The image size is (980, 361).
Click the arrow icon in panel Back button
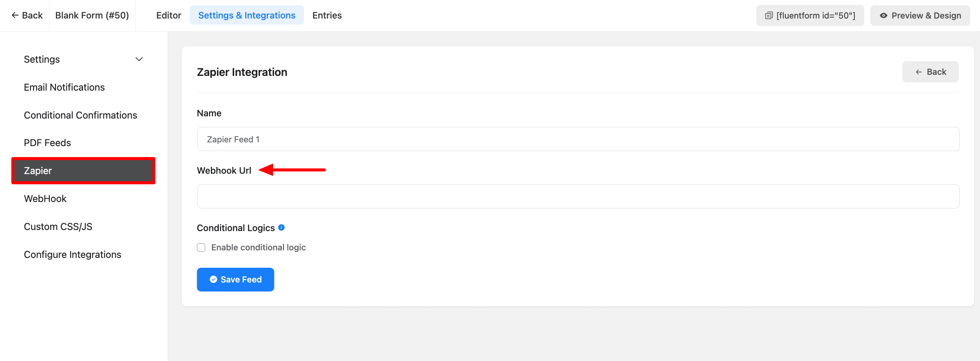click(x=919, y=72)
